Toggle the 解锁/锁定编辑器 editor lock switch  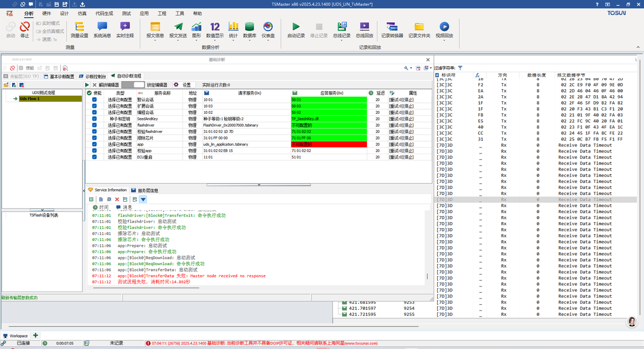click(x=133, y=85)
